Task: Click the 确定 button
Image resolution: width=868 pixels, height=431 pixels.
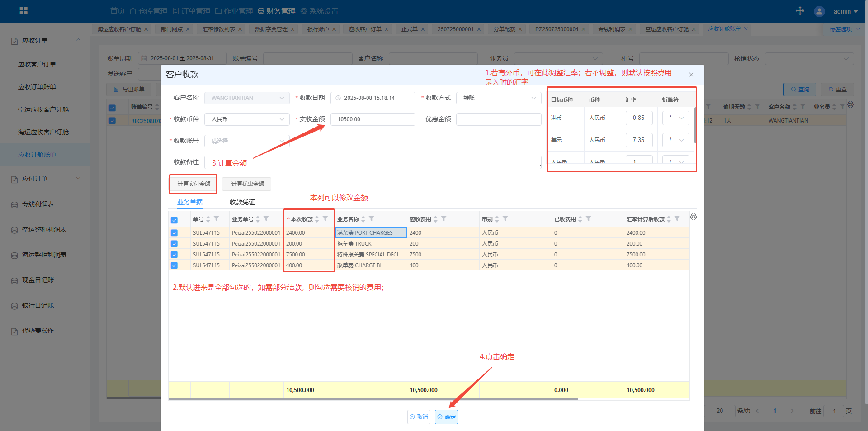Action: (x=446, y=417)
